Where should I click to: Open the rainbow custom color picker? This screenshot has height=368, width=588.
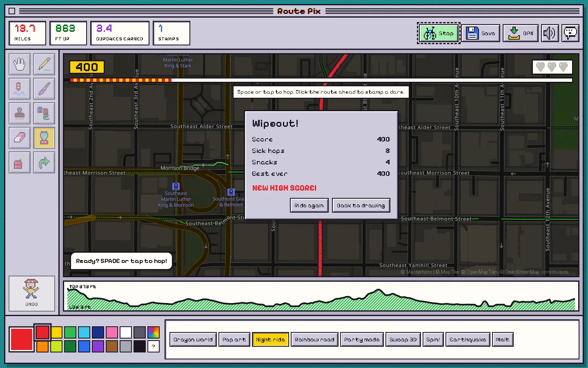tap(154, 332)
